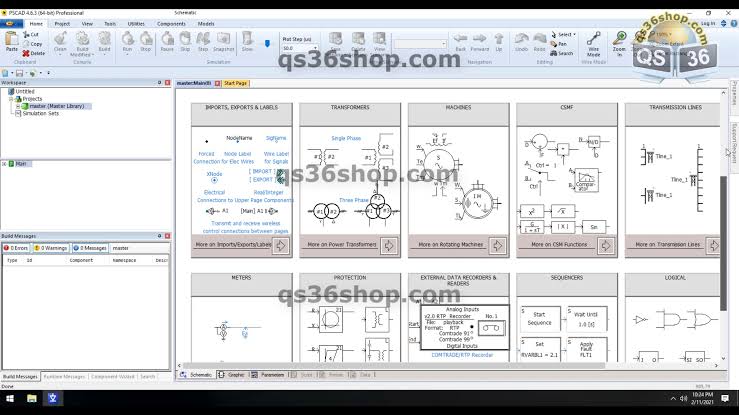Click the Step simulation icon
Image resolution: width=739 pixels, height=415 pixels.
coord(203,39)
